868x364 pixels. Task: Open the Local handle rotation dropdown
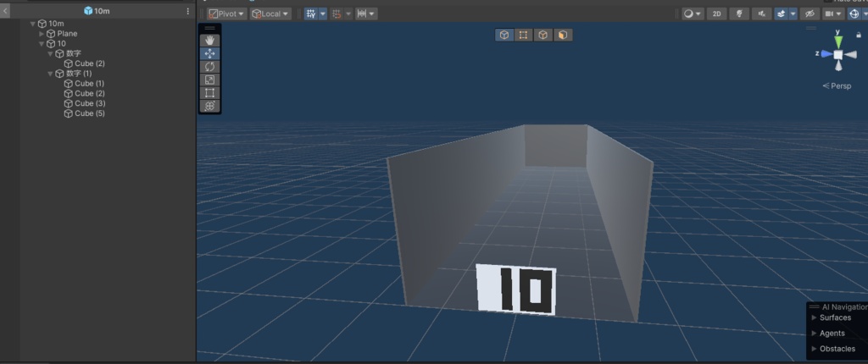click(270, 14)
